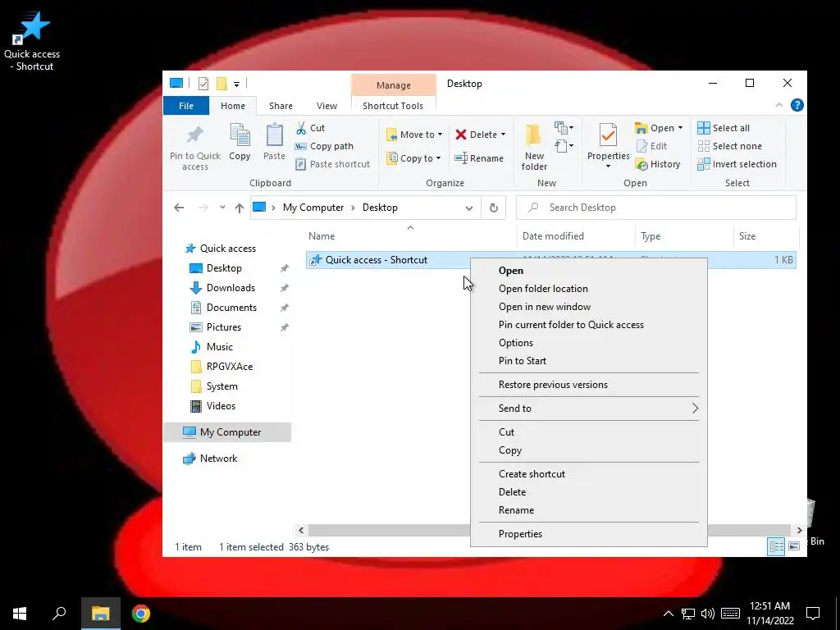Click My Computer in the address breadcrumb
Screen dimensions: 840x630
pos(313,208)
